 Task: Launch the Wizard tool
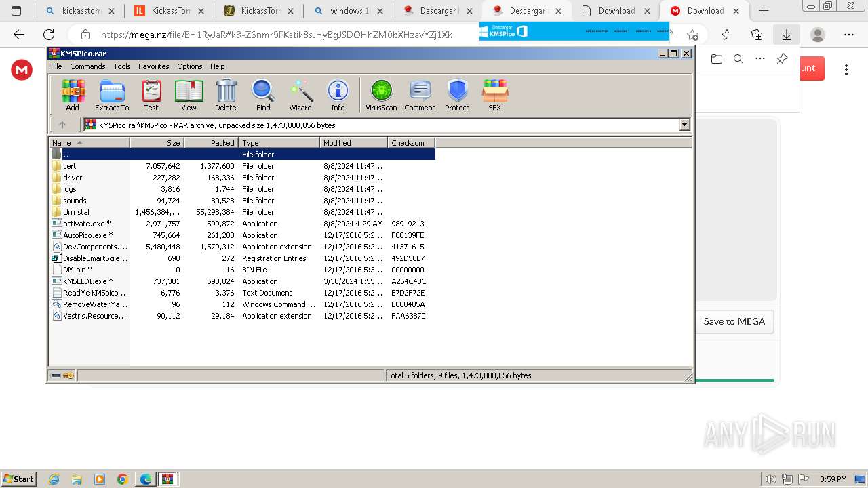tap(300, 96)
